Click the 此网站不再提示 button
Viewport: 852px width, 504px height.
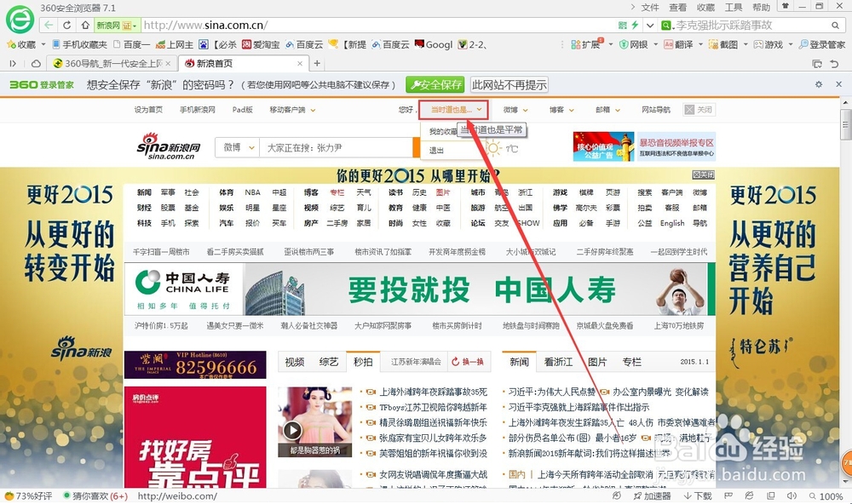pos(509,85)
